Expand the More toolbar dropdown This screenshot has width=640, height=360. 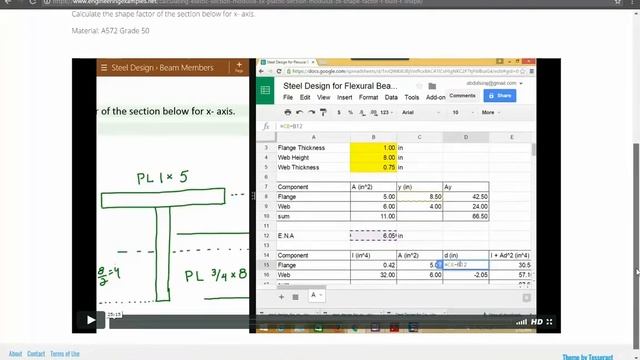491,112
